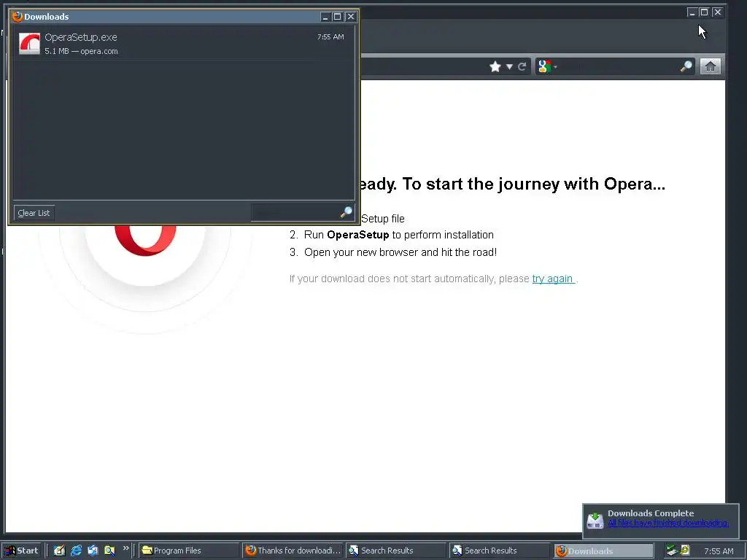The image size is (747, 560).
Task: Switch to the Program Files taskbar window
Action: coord(188,551)
